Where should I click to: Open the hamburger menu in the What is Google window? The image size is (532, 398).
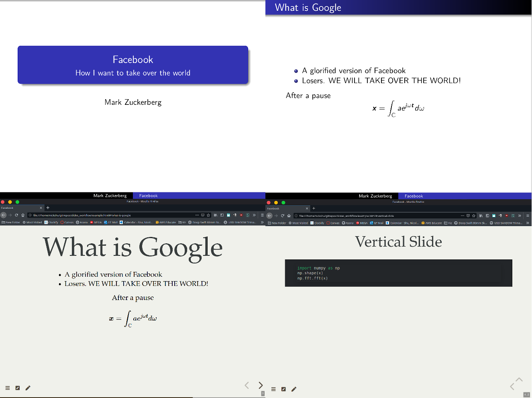coord(262,215)
